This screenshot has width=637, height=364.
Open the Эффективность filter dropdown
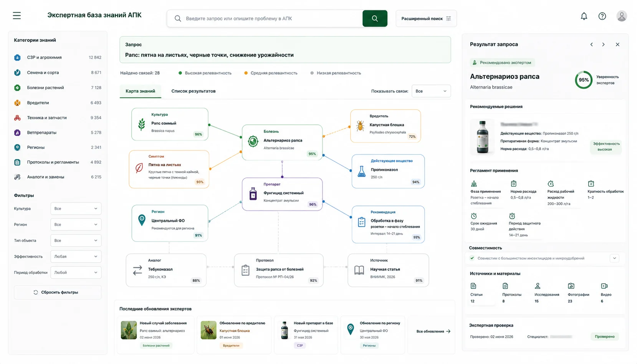click(76, 256)
